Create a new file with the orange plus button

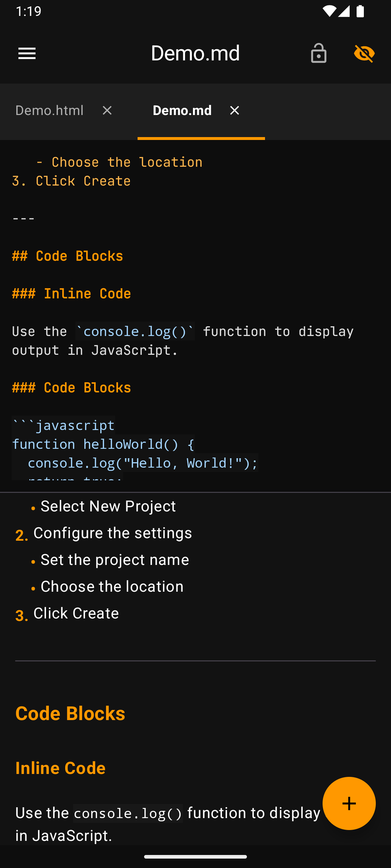(349, 803)
